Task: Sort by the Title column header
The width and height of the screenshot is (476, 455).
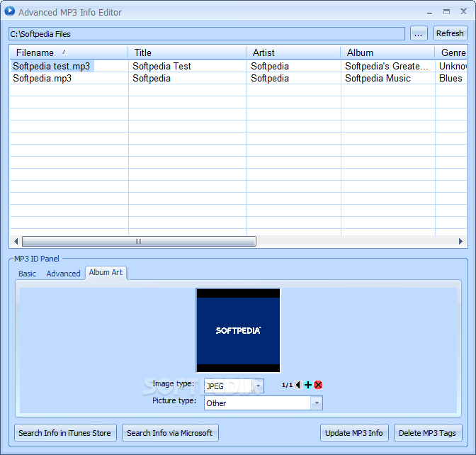Action: pos(187,52)
